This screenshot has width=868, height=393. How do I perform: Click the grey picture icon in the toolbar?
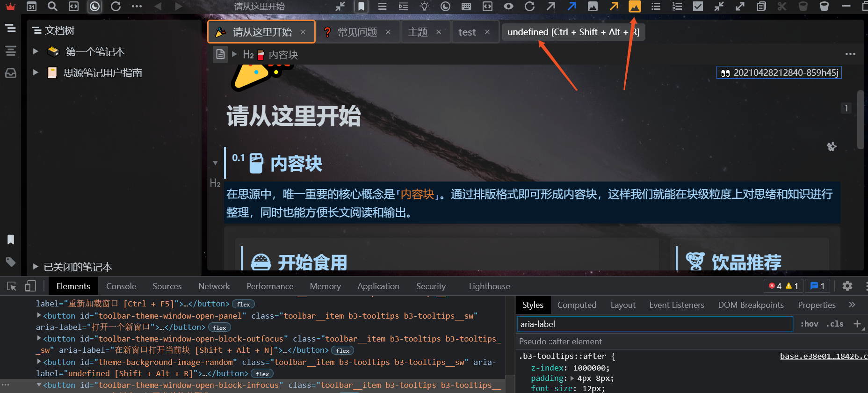[593, 6]
